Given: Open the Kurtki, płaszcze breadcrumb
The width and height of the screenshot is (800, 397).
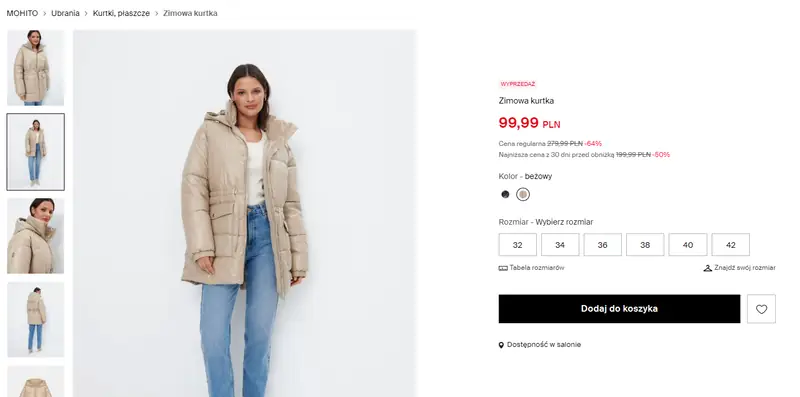Looking at the screenshot, I should click(x=121, y=13).
